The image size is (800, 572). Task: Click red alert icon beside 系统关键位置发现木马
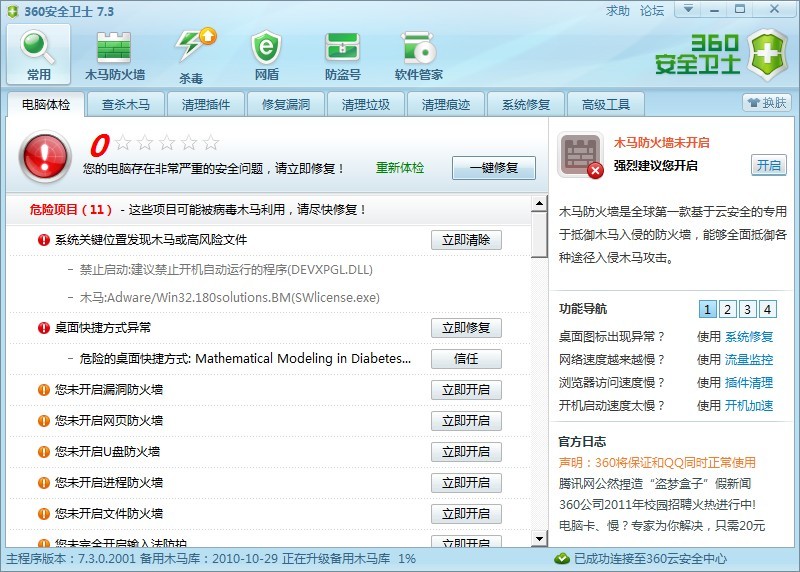pyautogui.click(x=44, y=240)
